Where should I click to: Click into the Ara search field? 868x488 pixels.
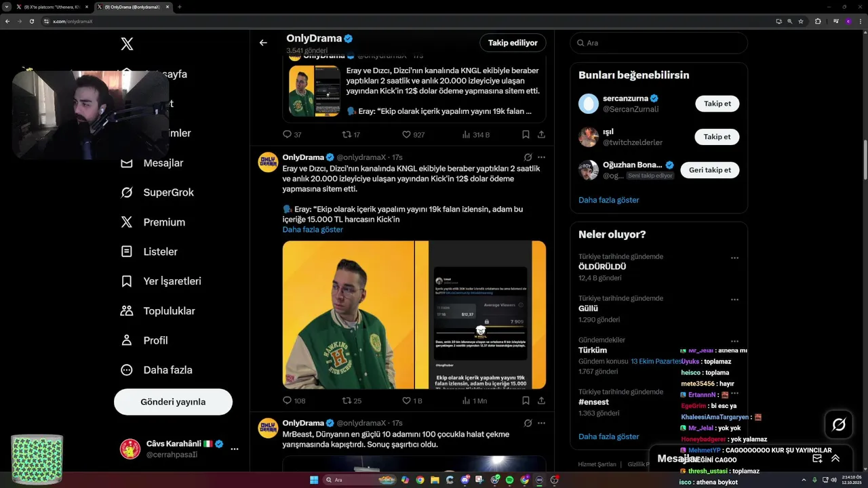click(x=658, y=43)
